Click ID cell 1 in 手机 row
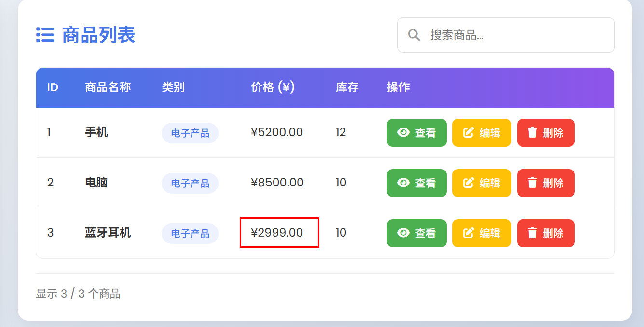Image resolution: width=644 pixels, height=327 pixels. [49, 132]
